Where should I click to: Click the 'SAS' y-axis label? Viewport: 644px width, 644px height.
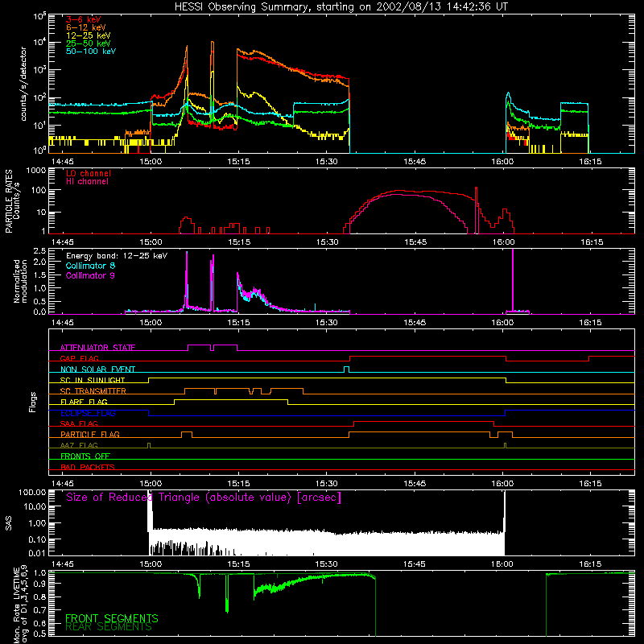(9, 523)
